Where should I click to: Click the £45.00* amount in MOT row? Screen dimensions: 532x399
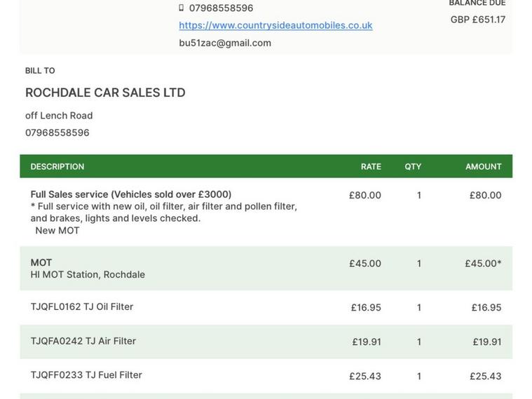click(483, 264)
